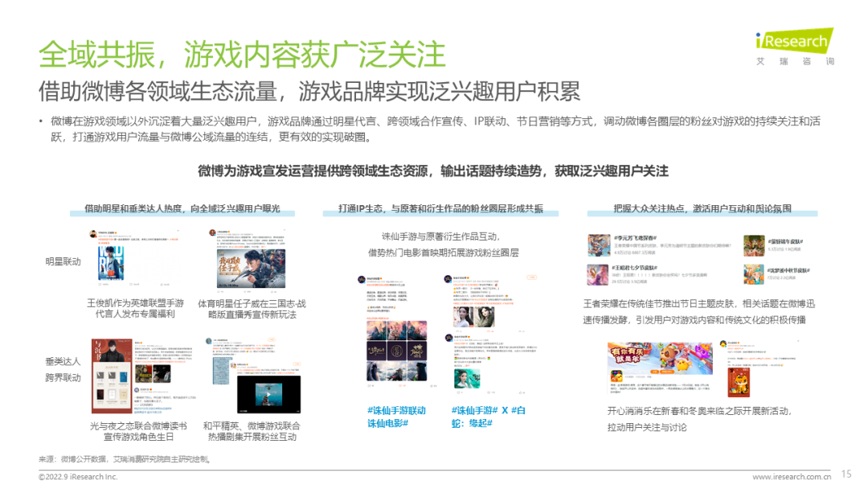Click 艾瑞咨询 text under the logo
868x489 pixels.
click(795, 61)
